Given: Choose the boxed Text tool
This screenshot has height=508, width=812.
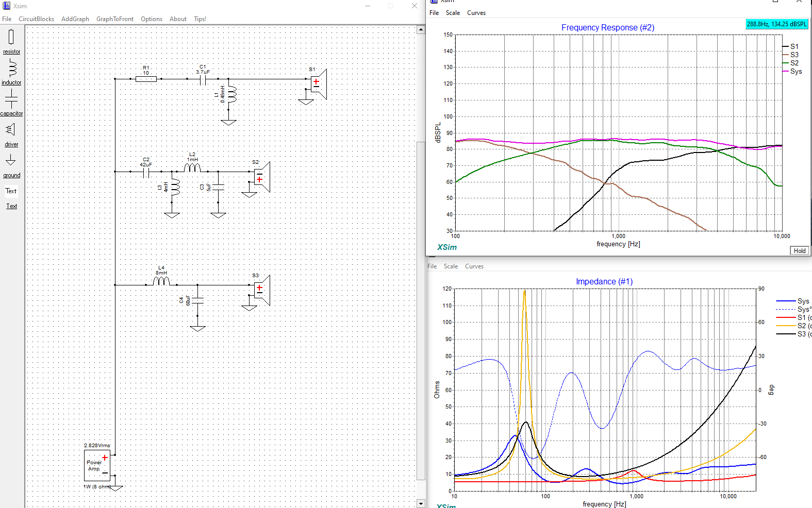Looking at the screenshot, I should click(x=11, y=191).
